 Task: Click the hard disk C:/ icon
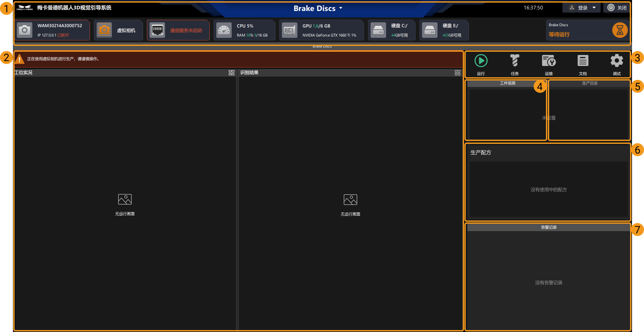coord(378,30)
